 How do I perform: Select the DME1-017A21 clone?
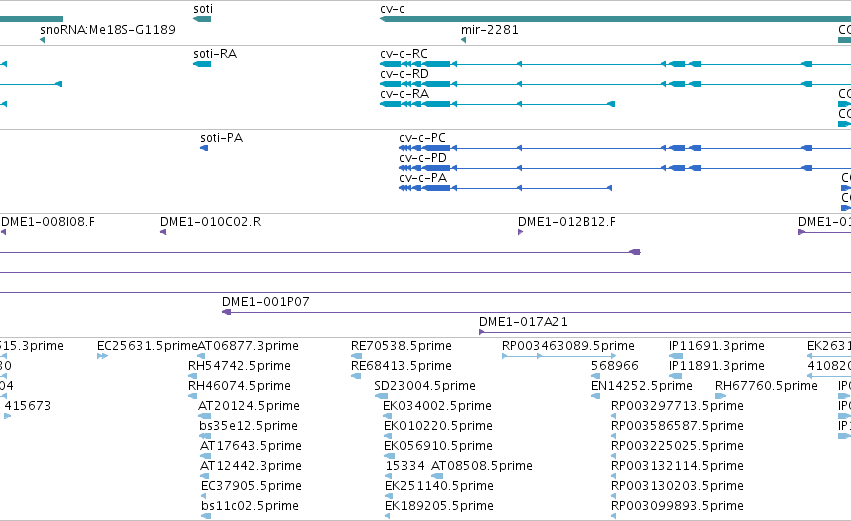click(x=665, y=332)
